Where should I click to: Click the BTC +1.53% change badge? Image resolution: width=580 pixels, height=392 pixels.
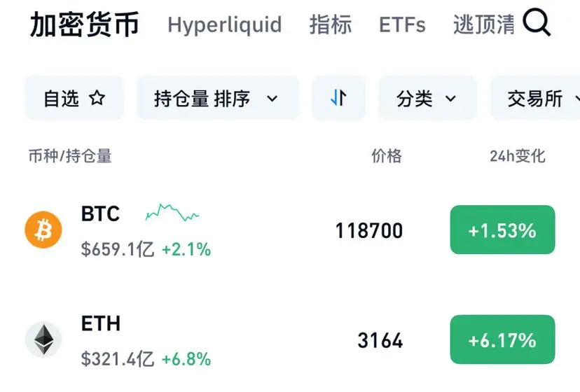[x=502, y=230]
